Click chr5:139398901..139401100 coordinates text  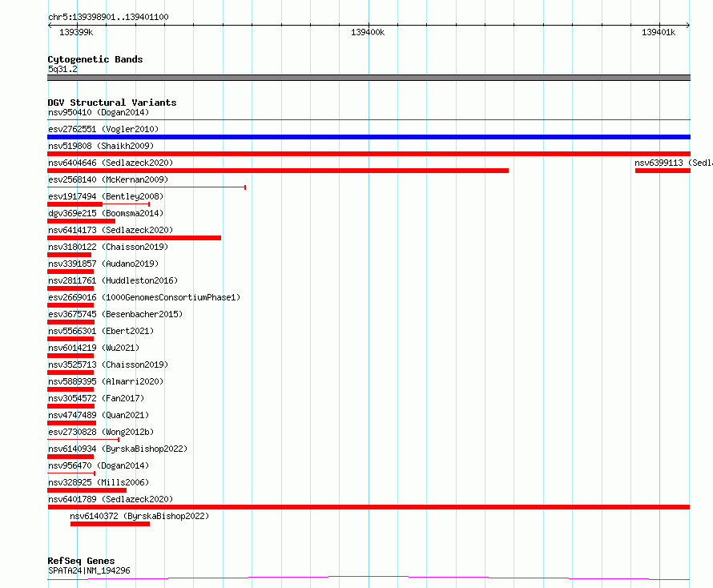pos(108,18)
